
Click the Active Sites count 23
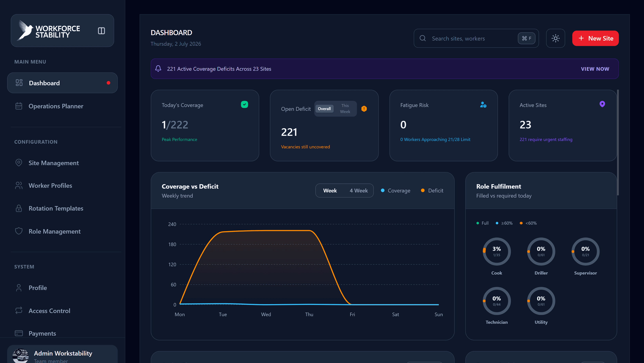click(x=525, y=125)
